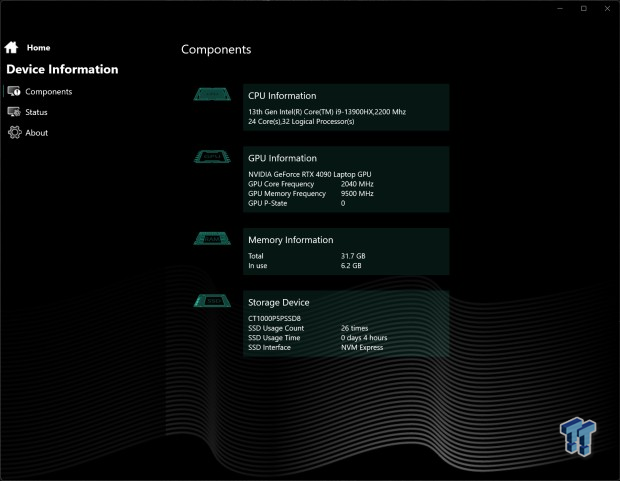The height and width of the screenshot is (481, 620).
Task: Click the 24 Core(s), 32 Logical Processor(s) line
Action: click(301, 121)
